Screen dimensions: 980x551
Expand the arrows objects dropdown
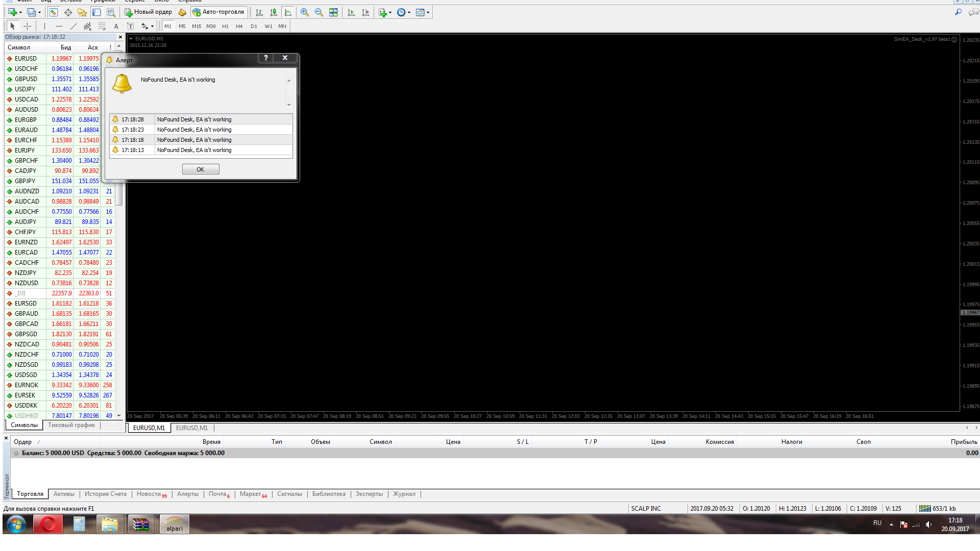click(x=152, y=26)
